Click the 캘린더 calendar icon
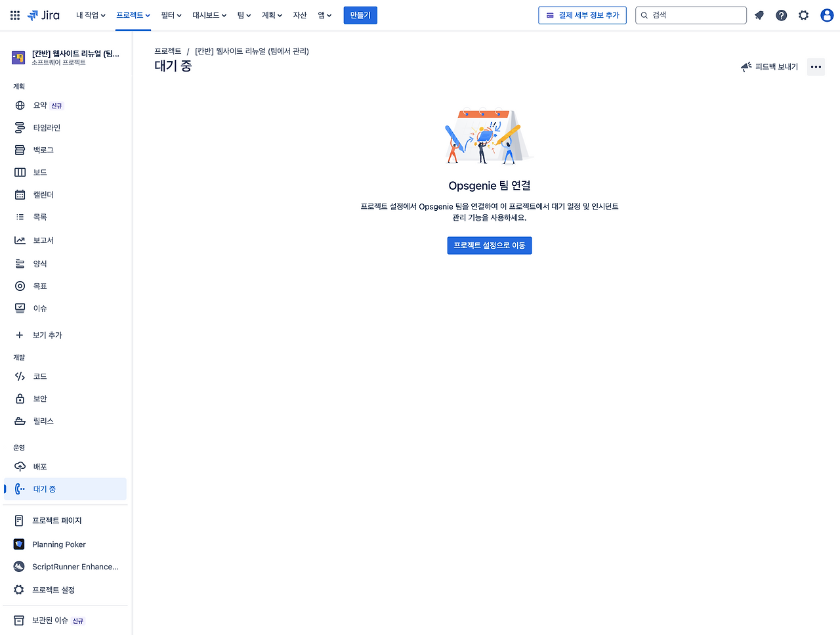 20,194
